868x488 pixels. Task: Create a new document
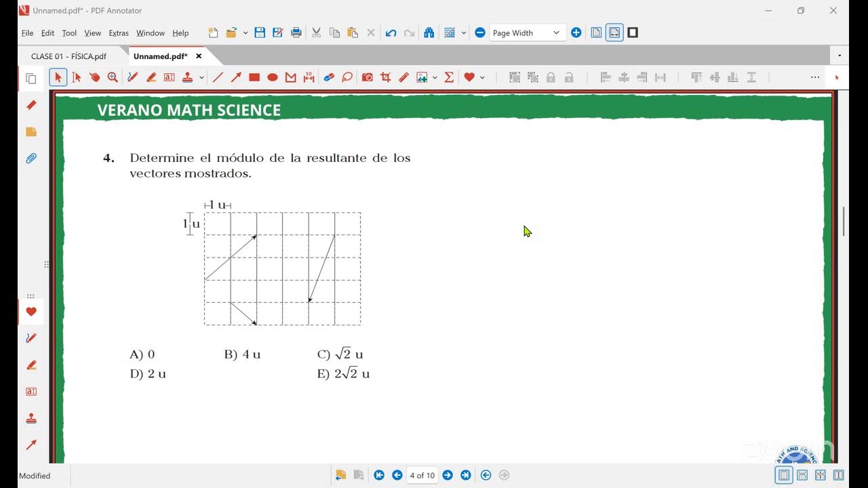click(x=213, y=33)
